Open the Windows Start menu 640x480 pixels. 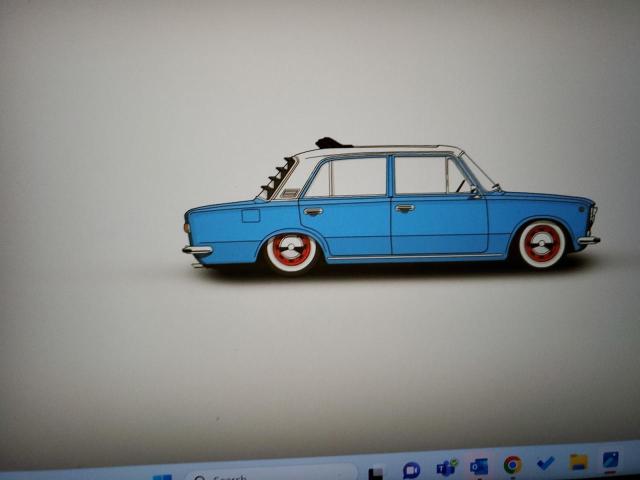(162, 477)
